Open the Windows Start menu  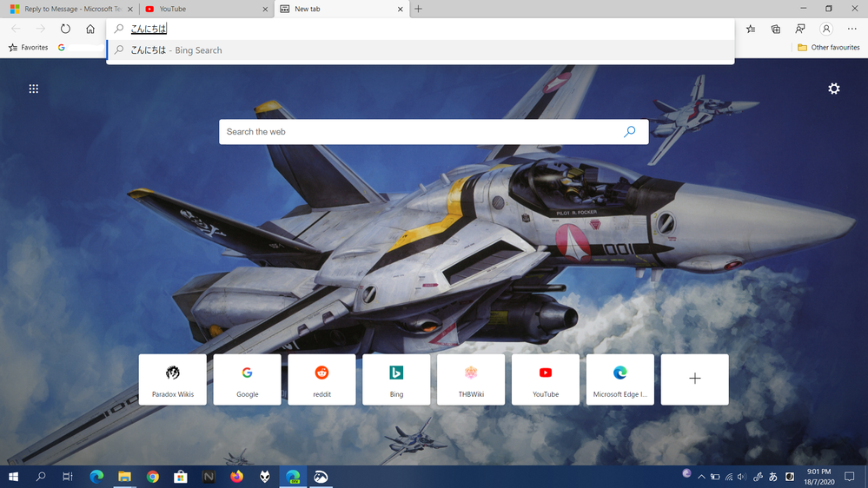13,477
